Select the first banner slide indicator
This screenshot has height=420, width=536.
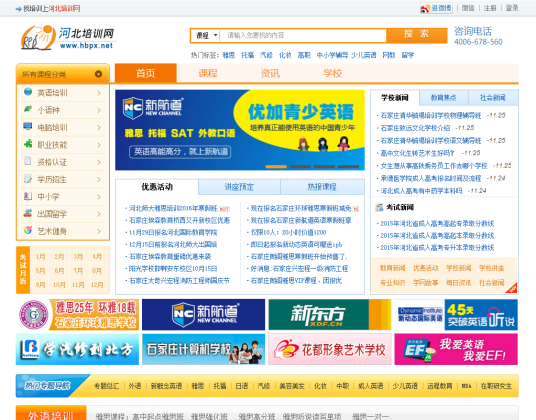point(276,166)
